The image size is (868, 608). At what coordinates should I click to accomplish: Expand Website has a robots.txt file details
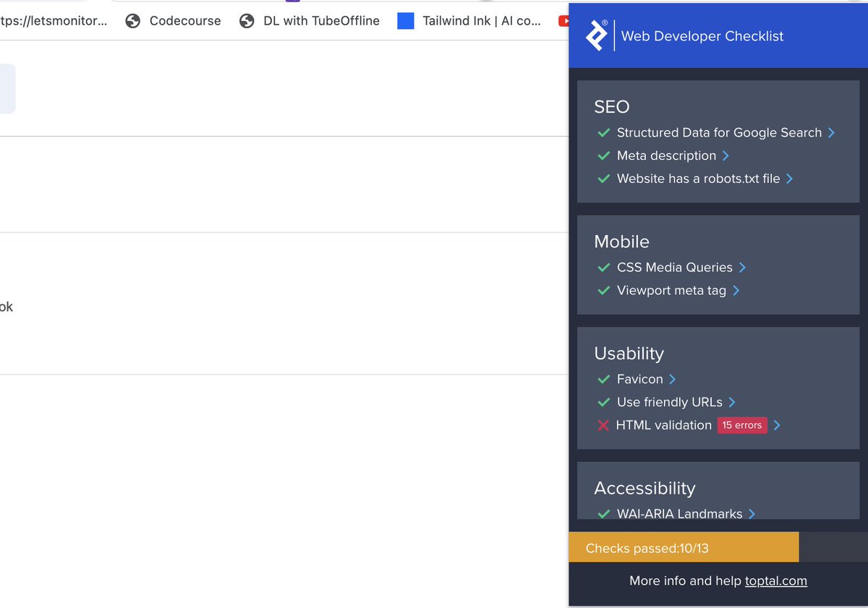click(789, 179)
